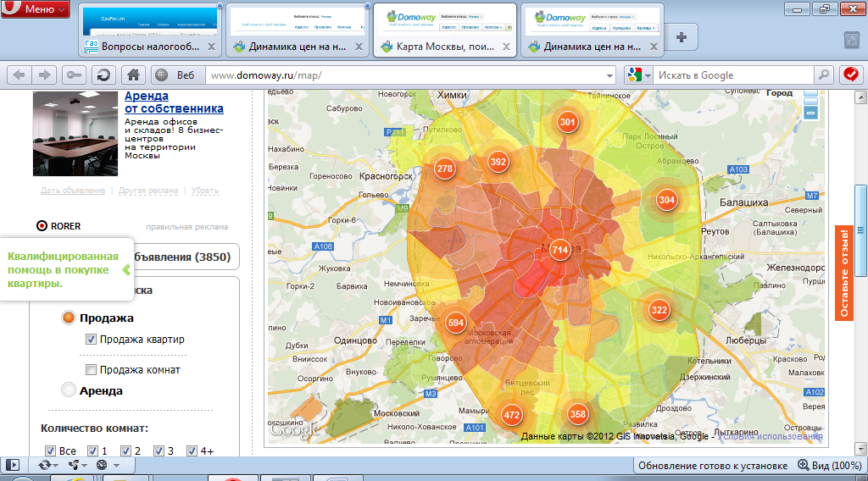868x481 pixels.
Task: Toggle the Все rooms checkbox
Action: [50, 451]
